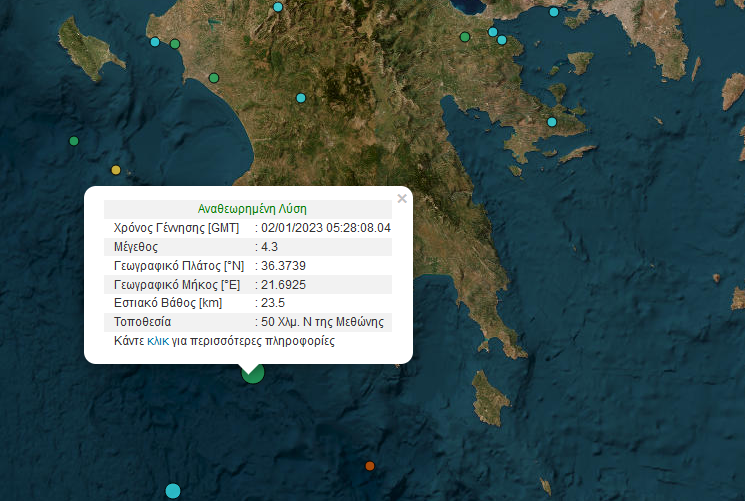Select the green marker on the western Peloponnese coast
745x501 pixels.
(214, 78)
